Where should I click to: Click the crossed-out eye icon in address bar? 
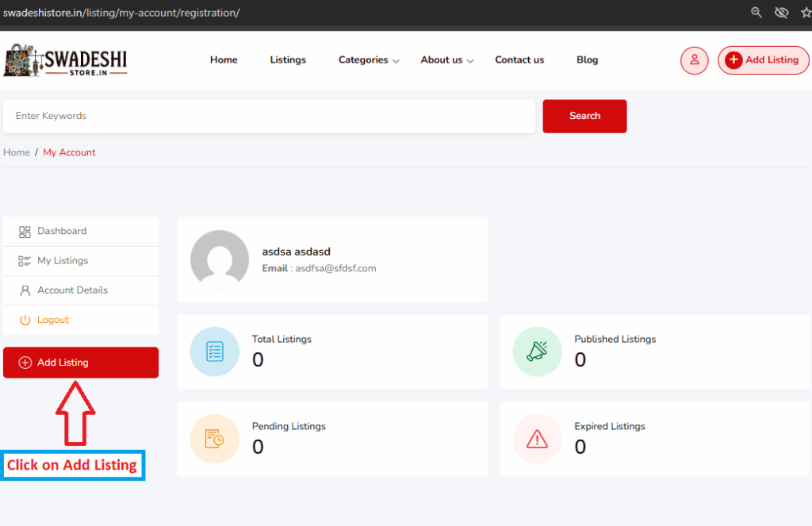(781, 13)
